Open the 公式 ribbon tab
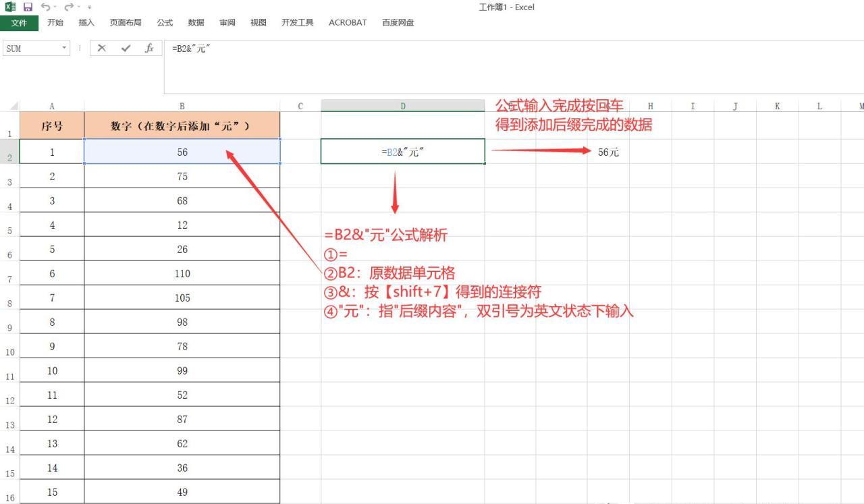The image size is (864, 504). (x=165, y=22)
